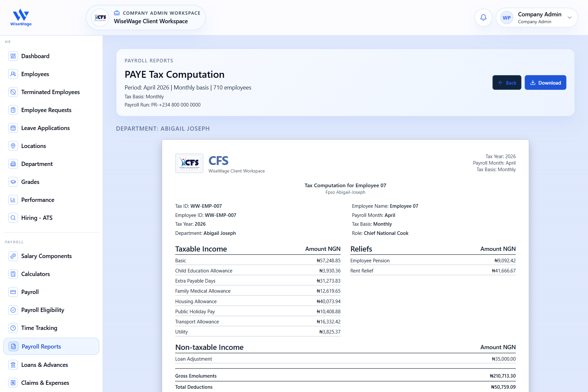Select Total Deductions amount ₦50,759.09

(503, 387)
